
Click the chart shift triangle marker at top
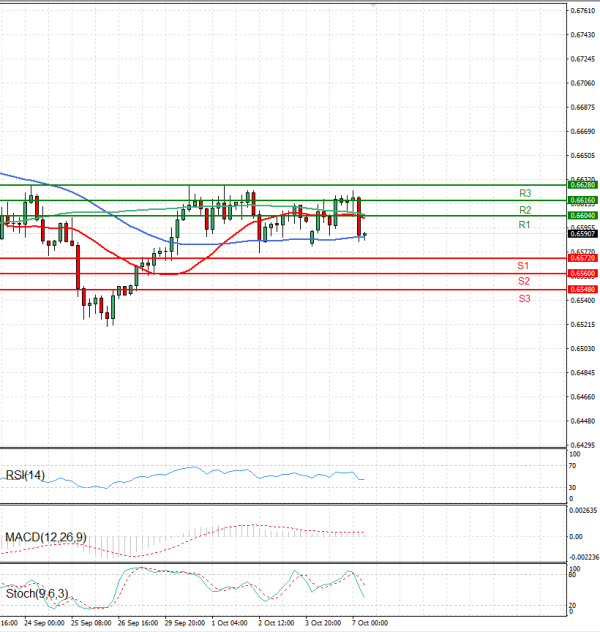tap(375, 8)
